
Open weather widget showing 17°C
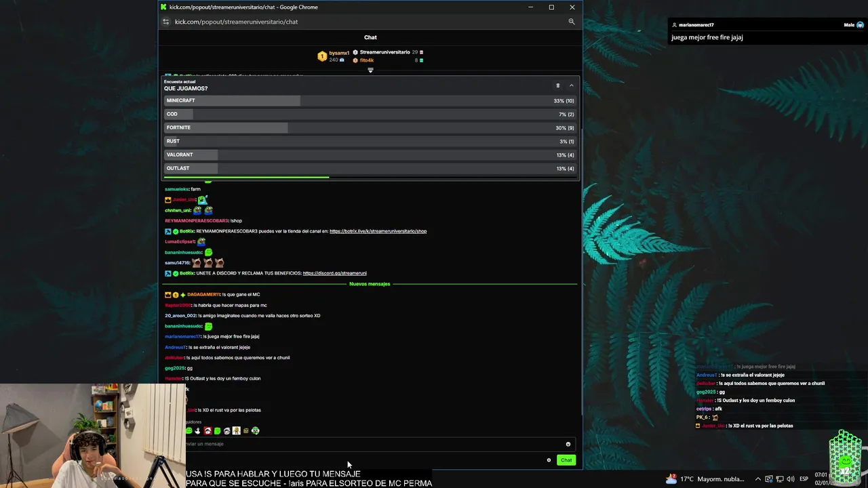click(705, 479)
